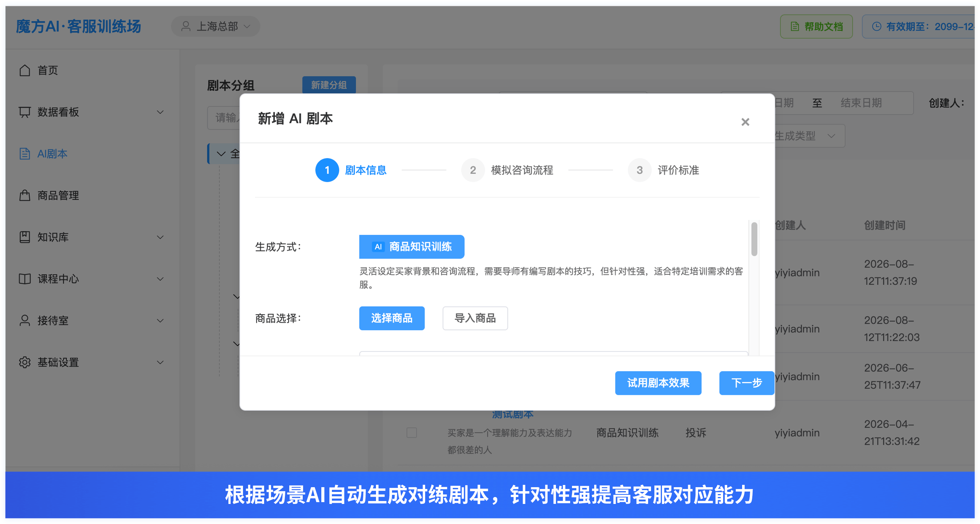Screen dimensions: 980x524
Task: Click the 接待室 person icon
Action: [x=25, y=321]
